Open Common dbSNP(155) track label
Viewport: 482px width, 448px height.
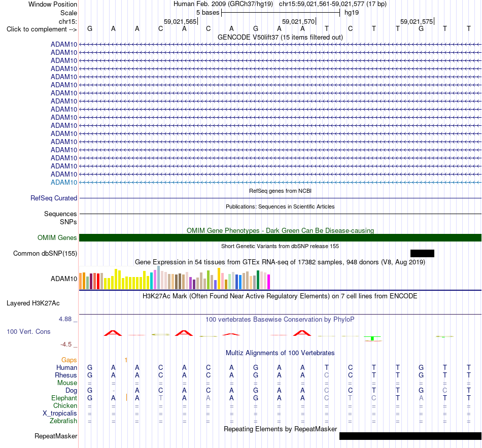pos(45,253)
